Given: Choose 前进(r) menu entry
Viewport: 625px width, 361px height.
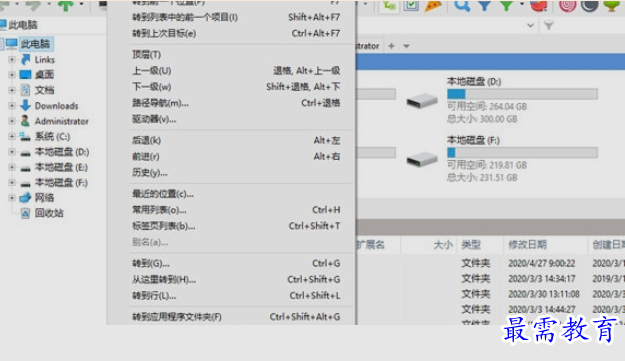Looking at the screenshot, I should (x=236, y=157).
